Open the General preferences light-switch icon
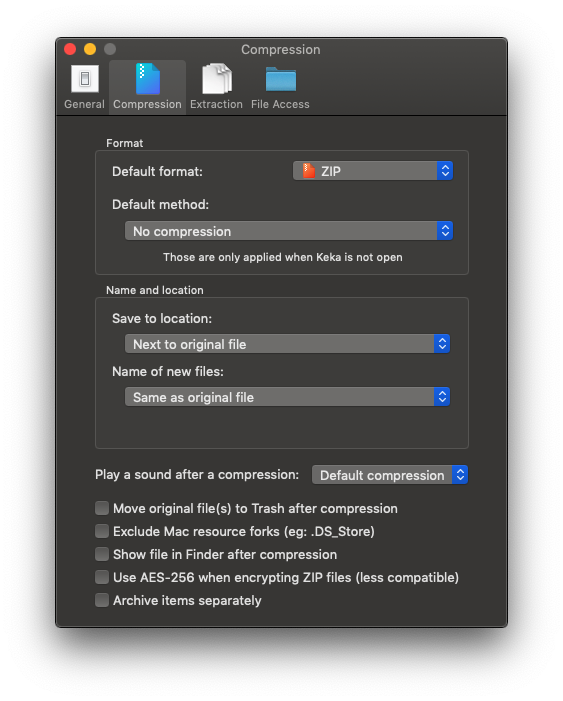The image size is (563, 701). (x=85, y=79)
